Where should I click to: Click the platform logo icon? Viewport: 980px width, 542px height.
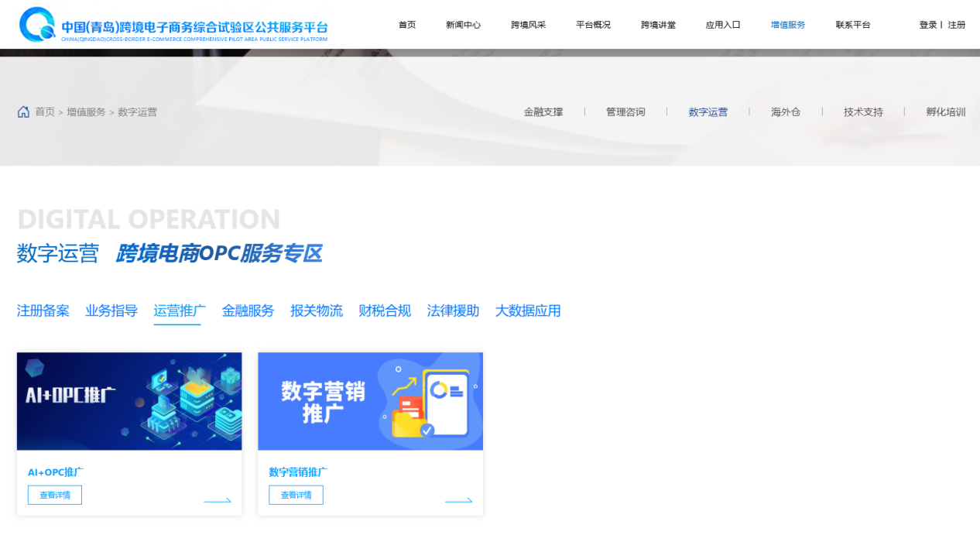click(35, 24)
